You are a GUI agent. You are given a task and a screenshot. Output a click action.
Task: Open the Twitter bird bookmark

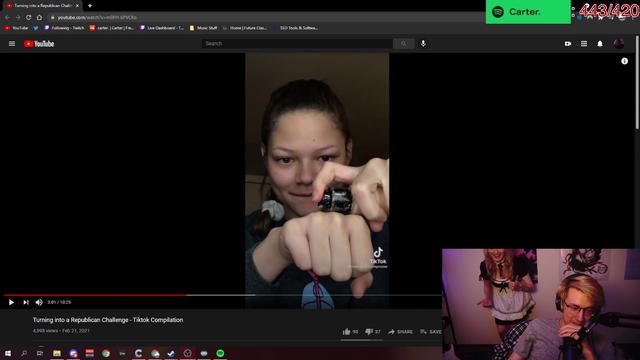click(36, 28)
